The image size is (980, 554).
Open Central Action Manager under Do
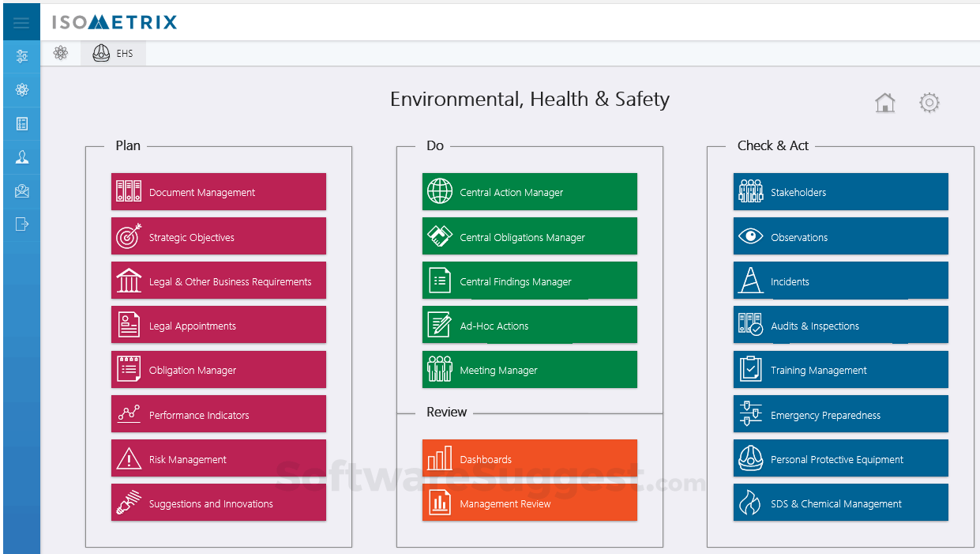pos(529,191)
